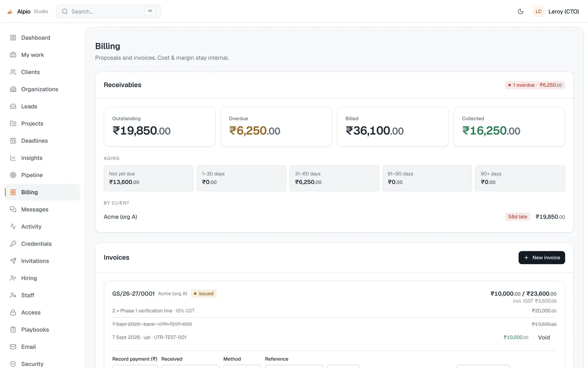The height and width of the screenshot is (368, 588).
Task: Focus the Search field in the top bar
Action: coord(108,11)
